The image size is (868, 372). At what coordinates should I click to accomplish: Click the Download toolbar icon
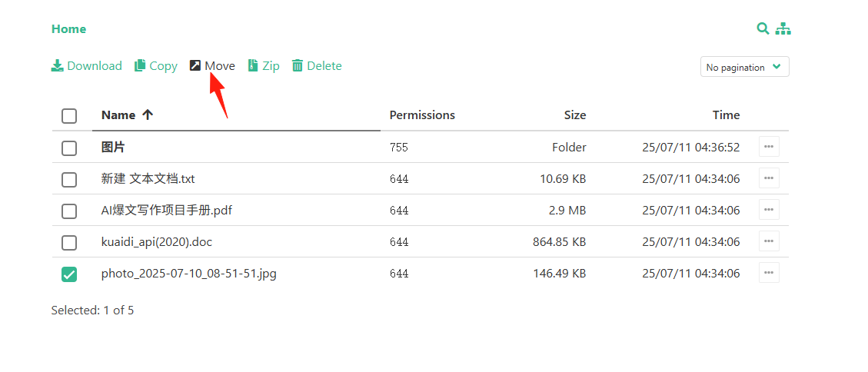(x=57, y=66)
